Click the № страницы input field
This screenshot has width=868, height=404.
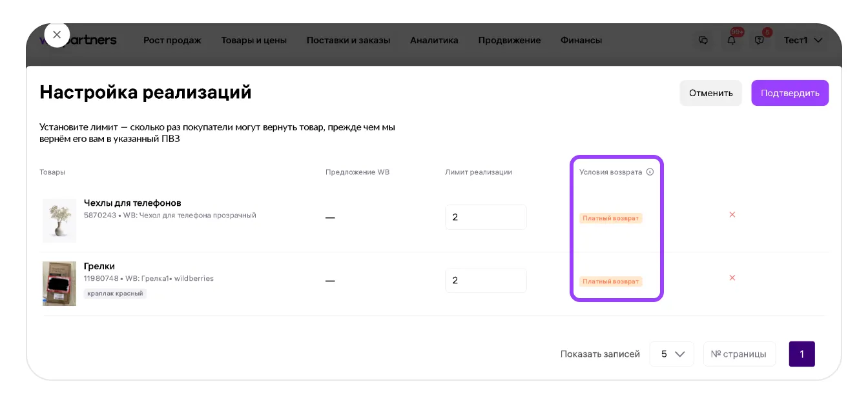[x=739, y=354]
